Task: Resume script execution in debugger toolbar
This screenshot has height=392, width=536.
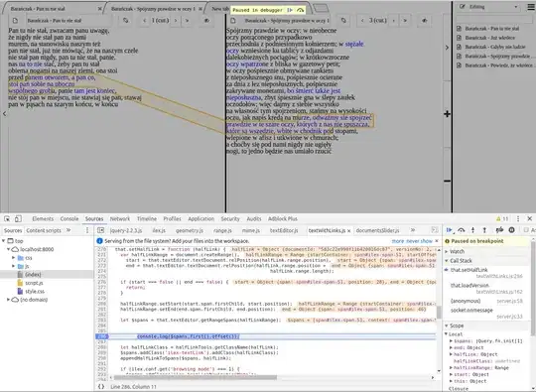Action: coord(450,230)
